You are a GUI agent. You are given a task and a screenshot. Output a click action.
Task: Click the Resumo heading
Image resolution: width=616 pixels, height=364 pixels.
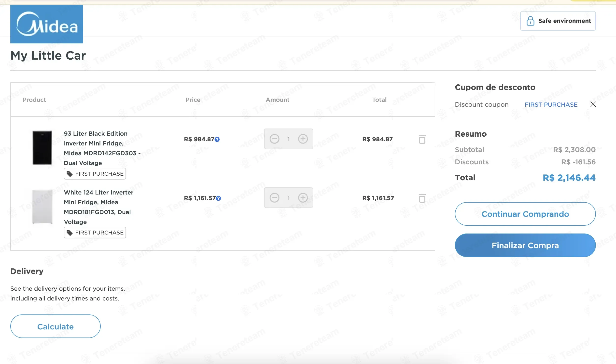coord(471,134)
